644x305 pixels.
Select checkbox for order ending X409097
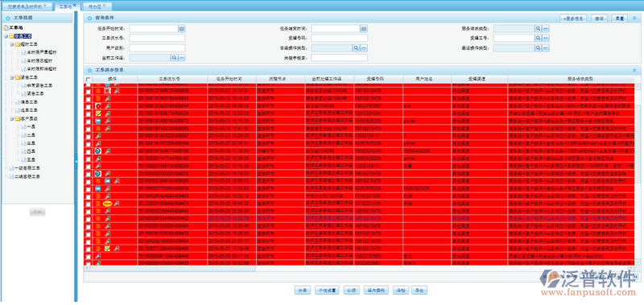[88, 136]
